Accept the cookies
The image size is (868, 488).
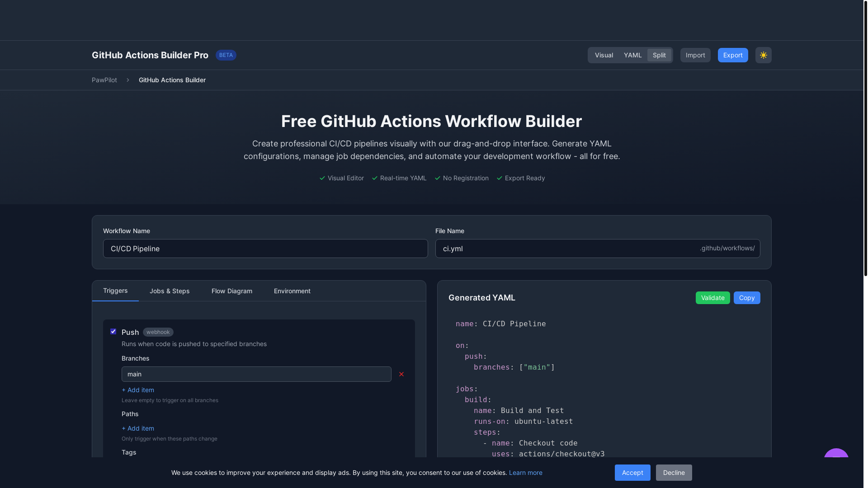pos(632,473)
